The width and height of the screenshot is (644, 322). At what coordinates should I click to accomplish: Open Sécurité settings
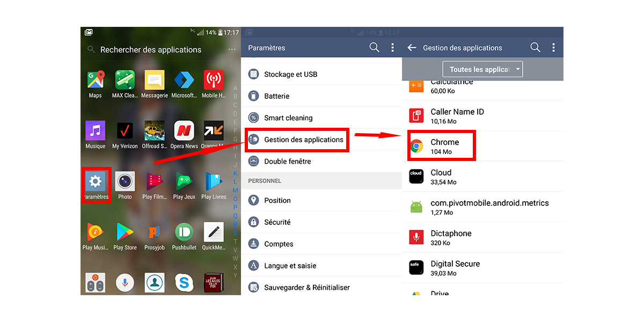point(321,222)
